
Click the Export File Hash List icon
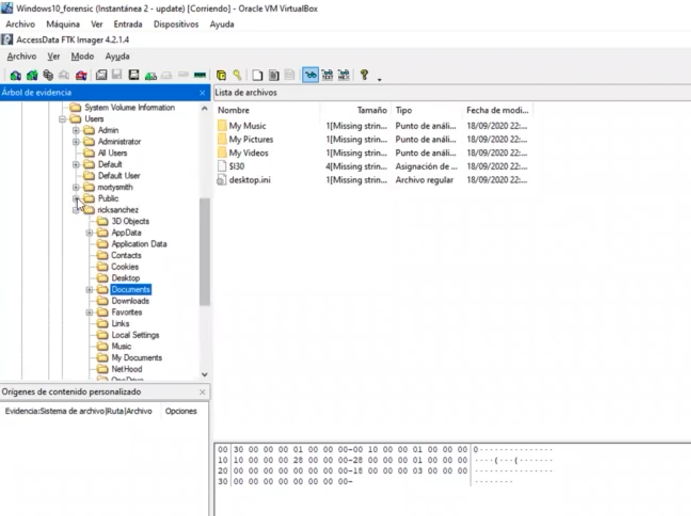coord(274,75)
